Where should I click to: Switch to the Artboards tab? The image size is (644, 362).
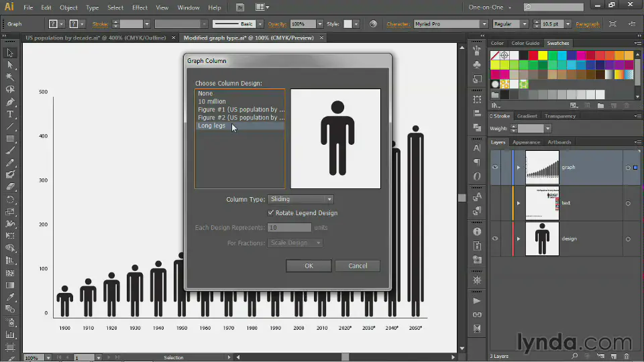(559, 142)
